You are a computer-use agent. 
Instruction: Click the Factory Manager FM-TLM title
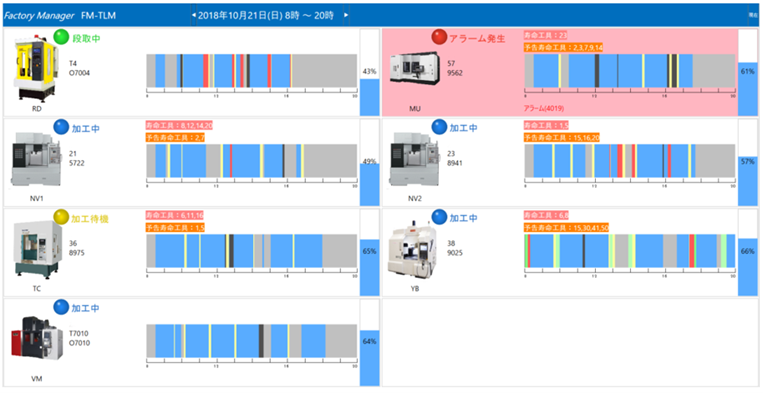[60, 16]
